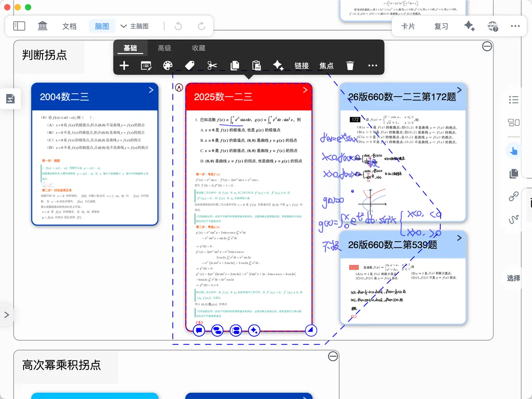Click the copy documents icon
Viewport: 532px width, 399px height.
(x=235, y=66)
